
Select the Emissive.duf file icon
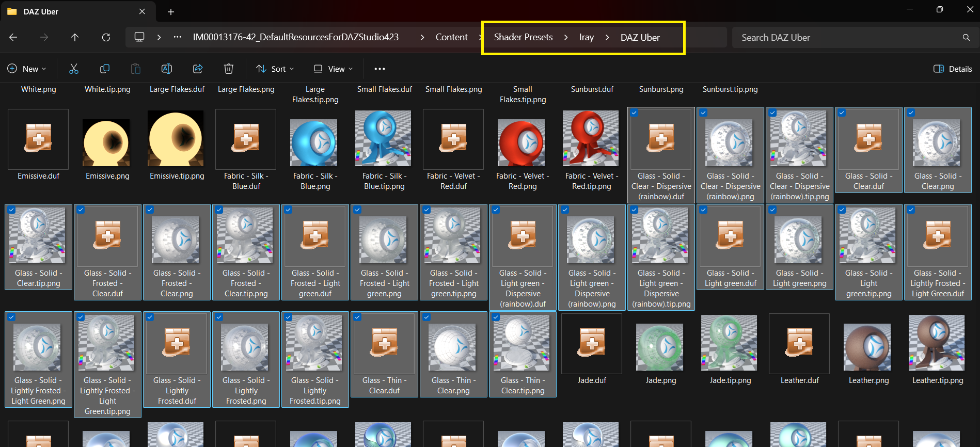pyautogui.click(x=38, y=139)
